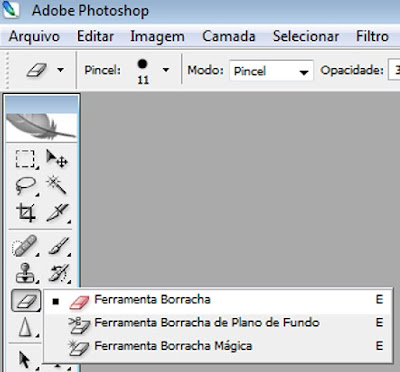
Task: Select the Magic Wand tool
Action: pyautogui.click(x=57, y=185)
